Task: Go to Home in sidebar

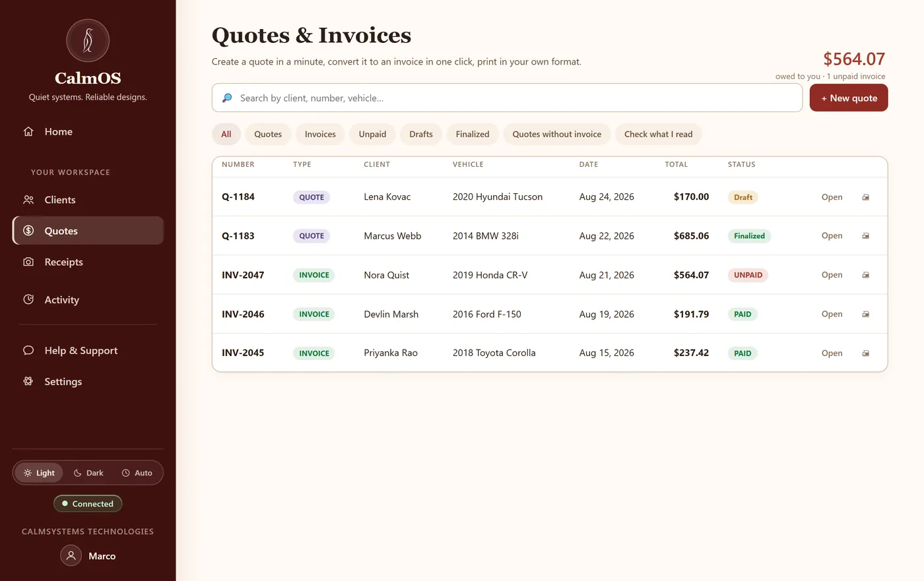Action: click(x=88, y=131)
